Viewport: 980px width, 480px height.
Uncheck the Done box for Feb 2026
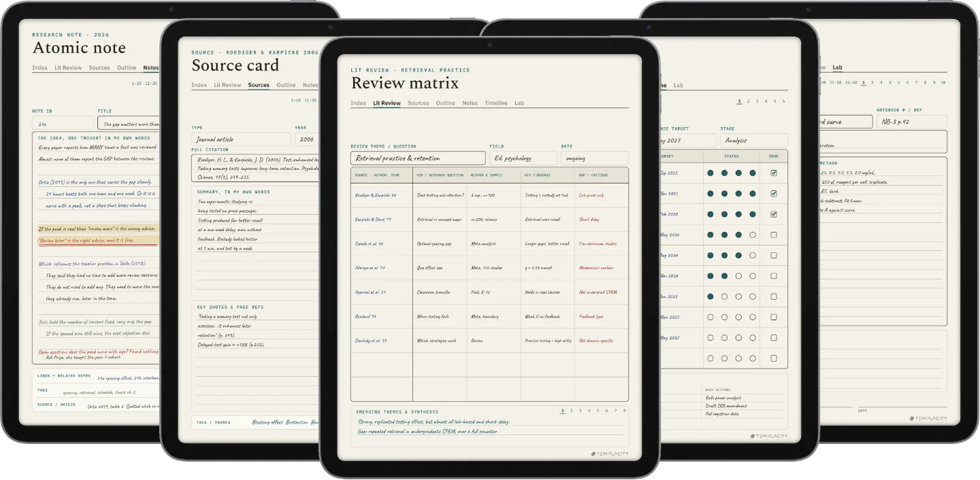click(x=773, y=214)
